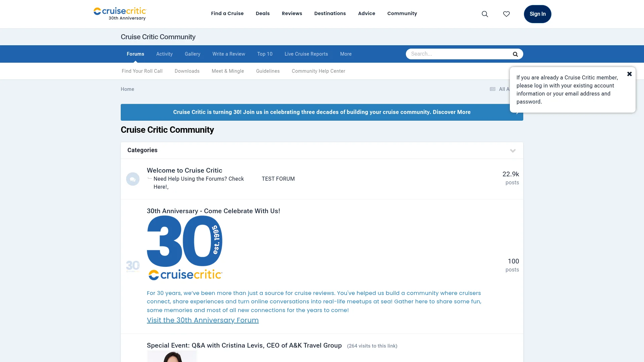Click the magnifier in community search box
Viewport: 644px width, 362px height.
515,54
